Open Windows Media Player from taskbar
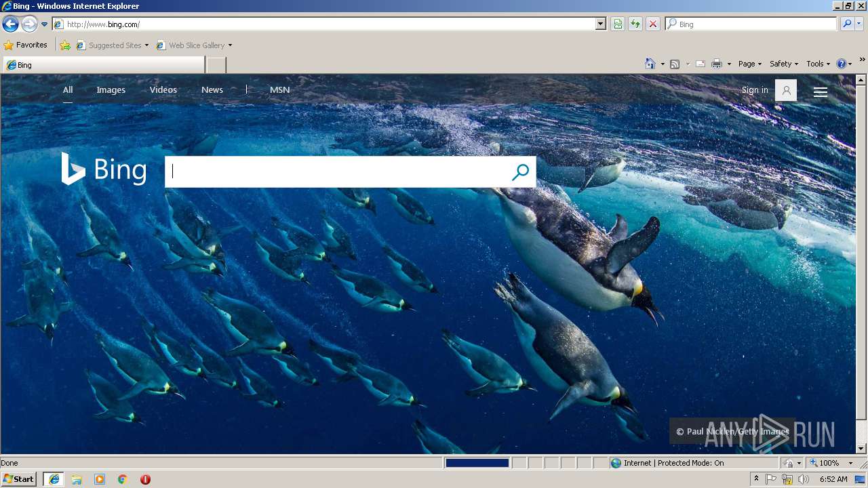The image size is (868, 488). pyautogui.click(x=100, y=479)
